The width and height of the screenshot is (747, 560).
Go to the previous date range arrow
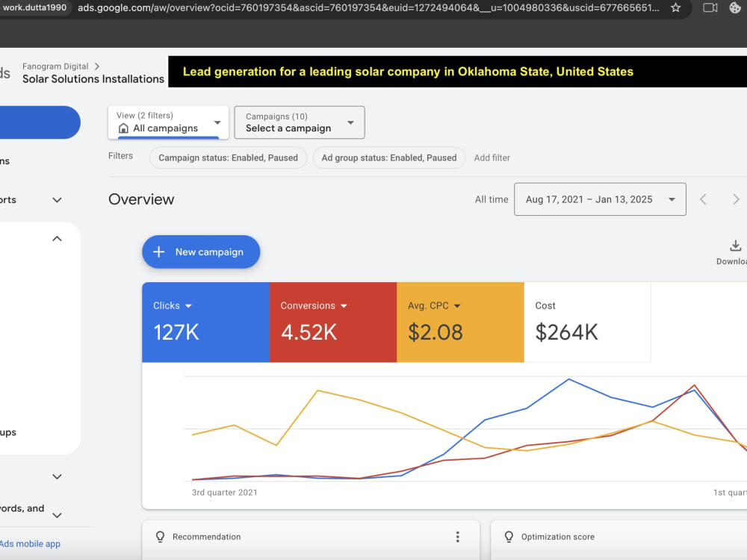tap(703, 199)
